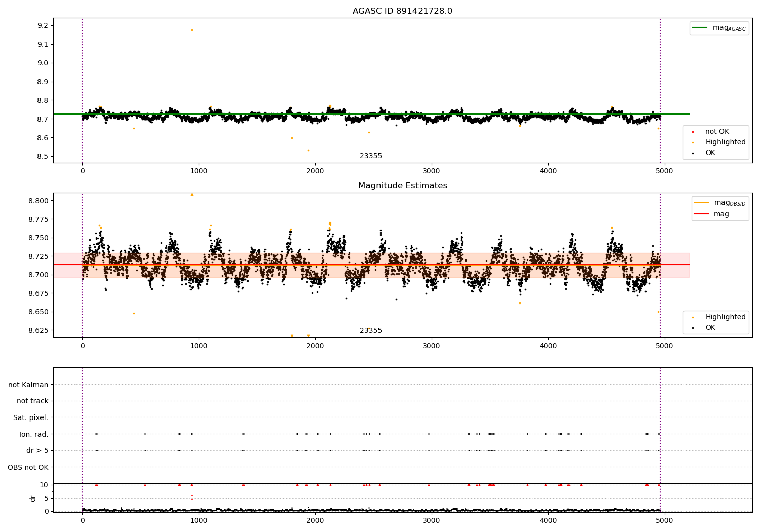760x532 pixels.
Task: Click the 10 tick on the dr axis
Action: tap(44, 485)
